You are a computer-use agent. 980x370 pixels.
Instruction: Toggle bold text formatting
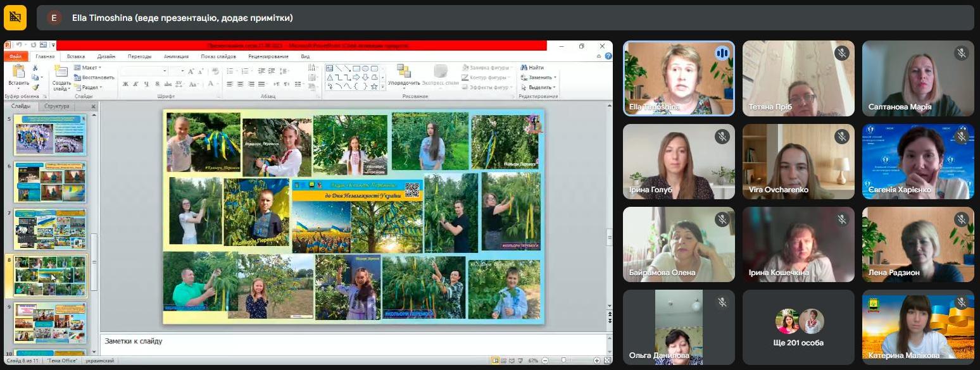pos(125,83)
